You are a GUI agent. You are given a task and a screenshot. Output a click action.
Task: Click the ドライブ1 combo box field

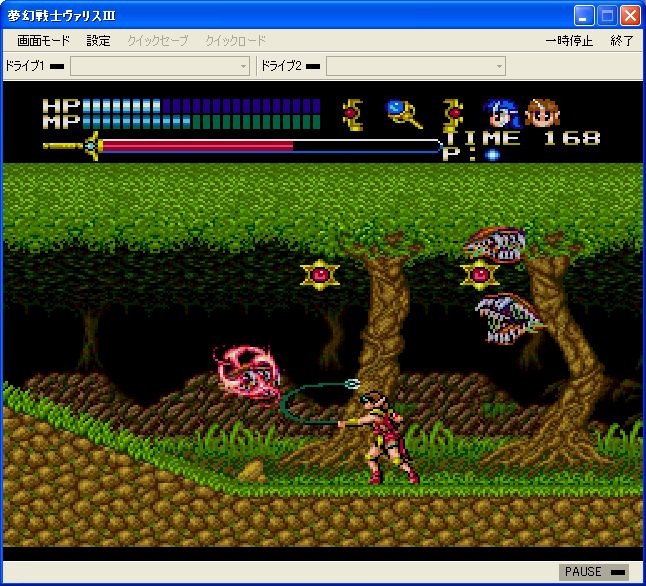pyautogui.click(x=160, y=66)
